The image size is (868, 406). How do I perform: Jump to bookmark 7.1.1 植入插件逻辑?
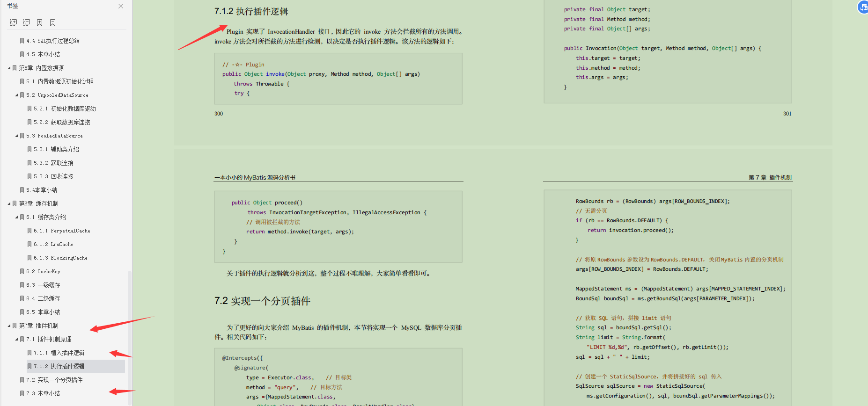point(59,353)
